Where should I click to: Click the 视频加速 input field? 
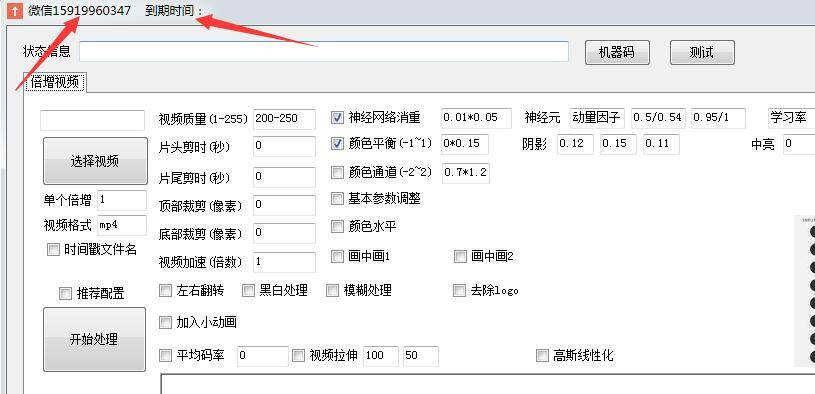(x=284, y=262)
